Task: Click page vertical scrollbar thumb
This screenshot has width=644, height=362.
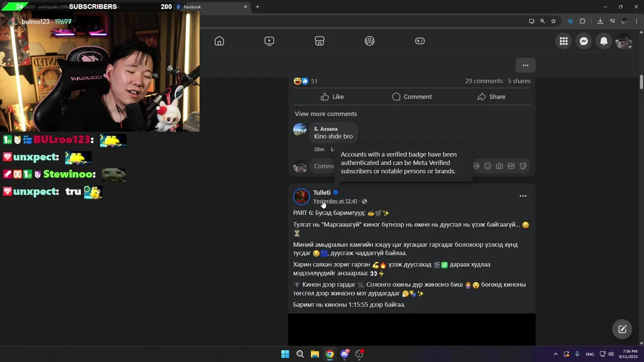Action: [641, 82]
